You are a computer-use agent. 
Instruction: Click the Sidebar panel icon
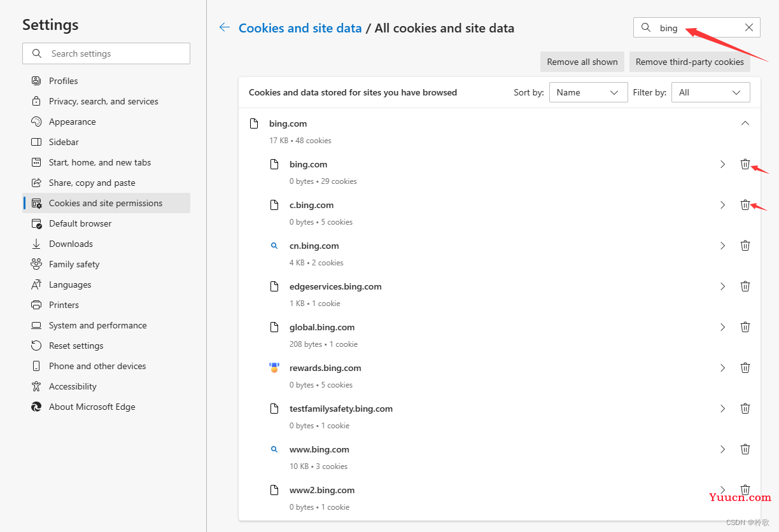36,142
